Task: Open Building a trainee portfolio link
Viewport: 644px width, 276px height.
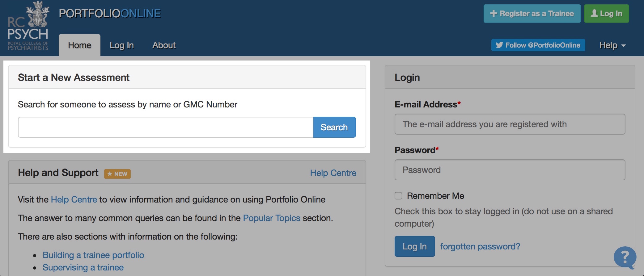Action: 93,255
